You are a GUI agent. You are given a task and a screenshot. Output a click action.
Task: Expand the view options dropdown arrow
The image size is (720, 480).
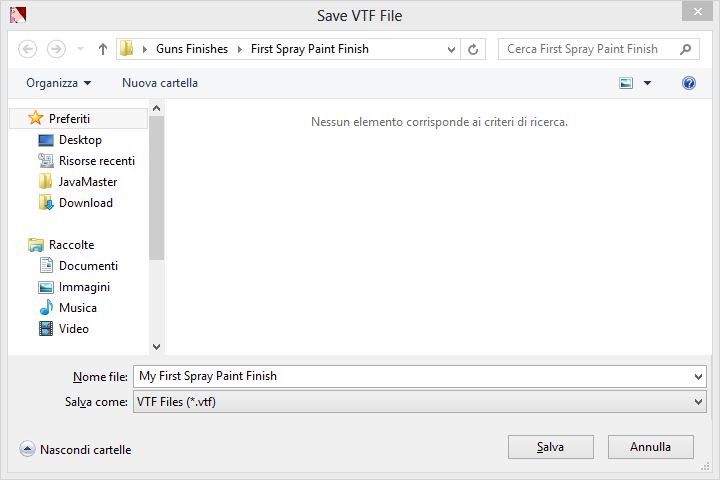click(648, 83)
